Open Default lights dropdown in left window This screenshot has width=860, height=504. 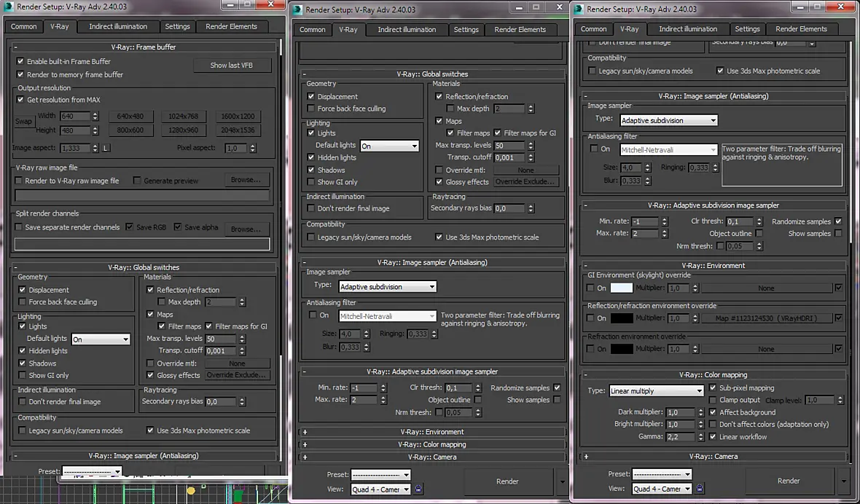click(x=101, y=339)
